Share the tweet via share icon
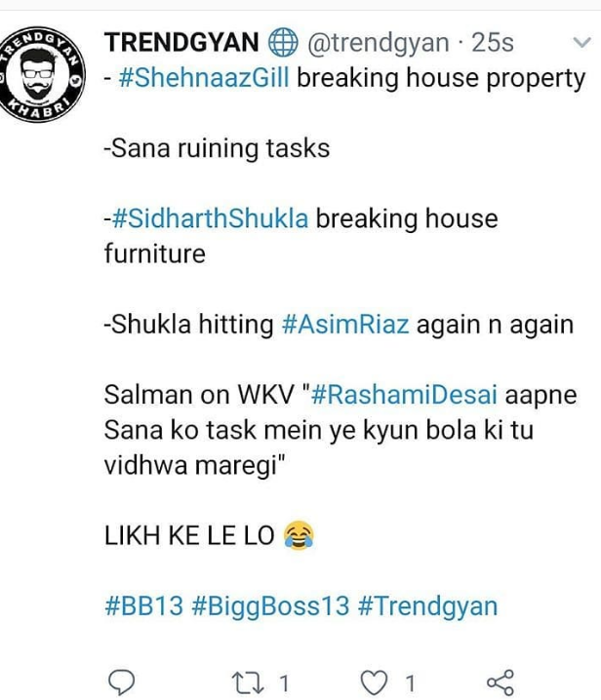Screen dimensions: 601x700 [x=500, y=682]
